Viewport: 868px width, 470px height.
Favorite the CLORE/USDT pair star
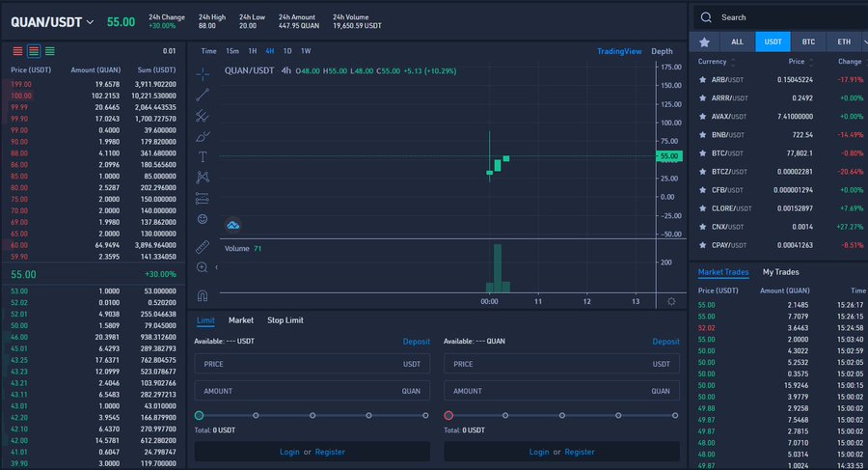702,208
